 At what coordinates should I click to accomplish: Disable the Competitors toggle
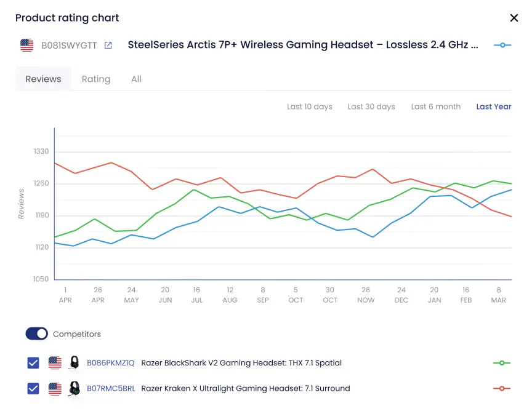36,333
